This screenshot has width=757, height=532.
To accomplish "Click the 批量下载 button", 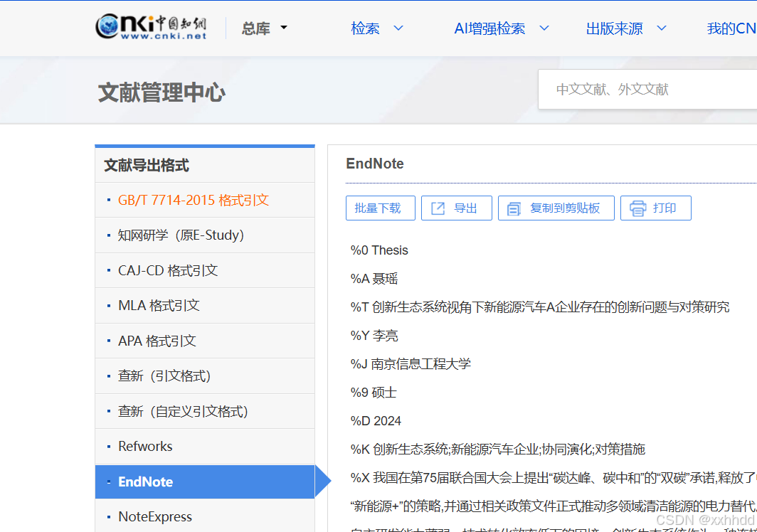I will point(381,208).
